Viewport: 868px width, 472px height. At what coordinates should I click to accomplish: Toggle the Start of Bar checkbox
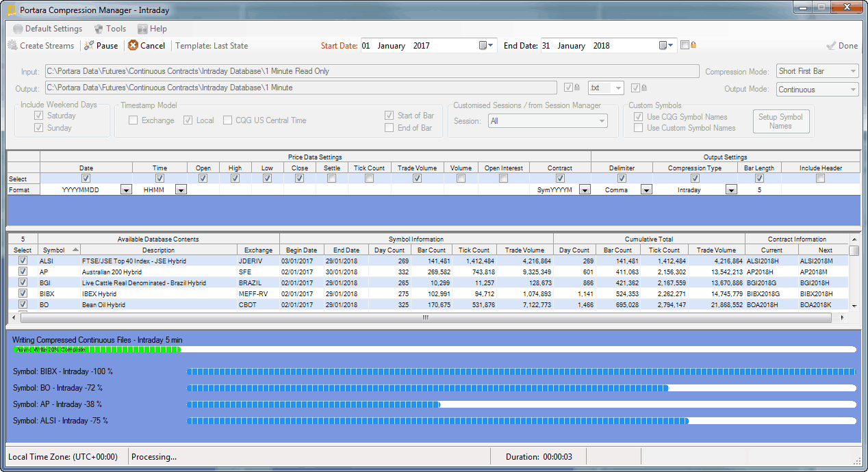(389, 116)
